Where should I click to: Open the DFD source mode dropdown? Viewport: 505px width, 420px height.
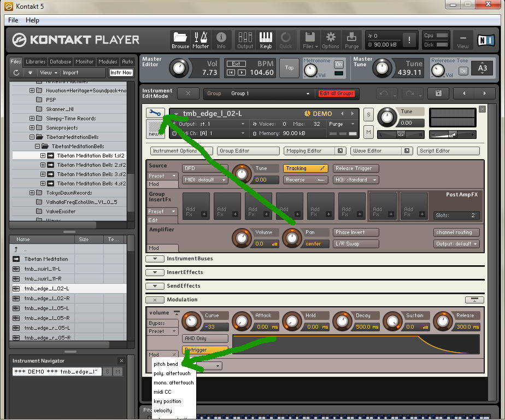[205, 168]
